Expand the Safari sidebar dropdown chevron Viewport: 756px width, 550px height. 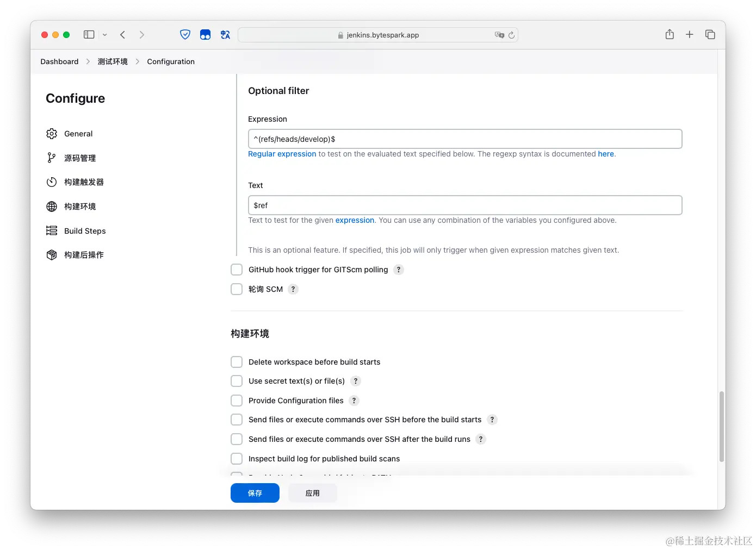click(105, 35)
